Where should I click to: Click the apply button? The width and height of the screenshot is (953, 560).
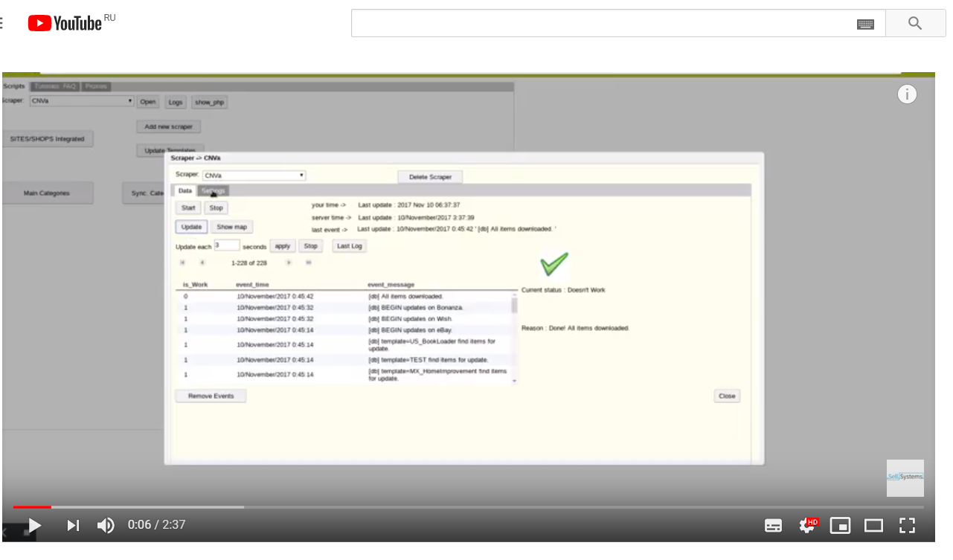(x=283, y=246)
